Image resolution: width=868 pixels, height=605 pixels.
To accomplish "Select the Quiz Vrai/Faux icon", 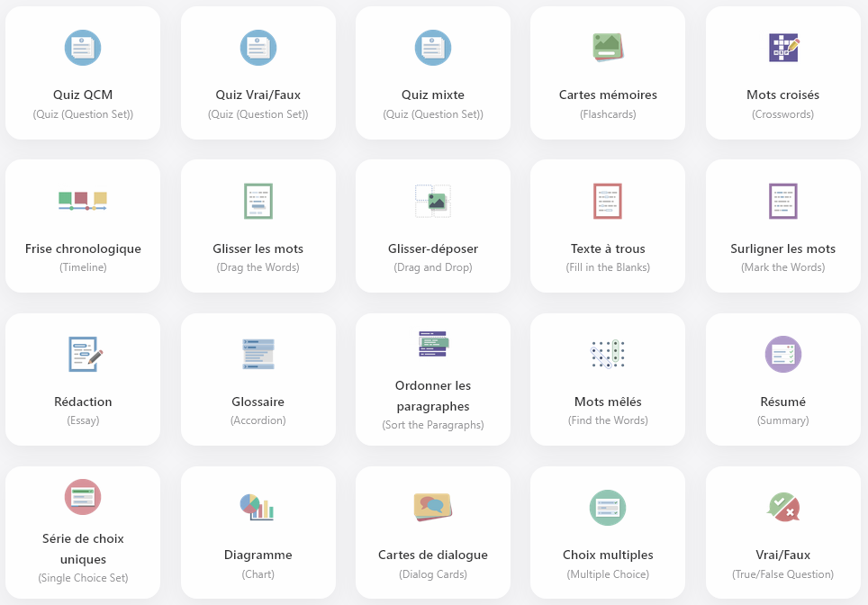I will tap(258, 48).
